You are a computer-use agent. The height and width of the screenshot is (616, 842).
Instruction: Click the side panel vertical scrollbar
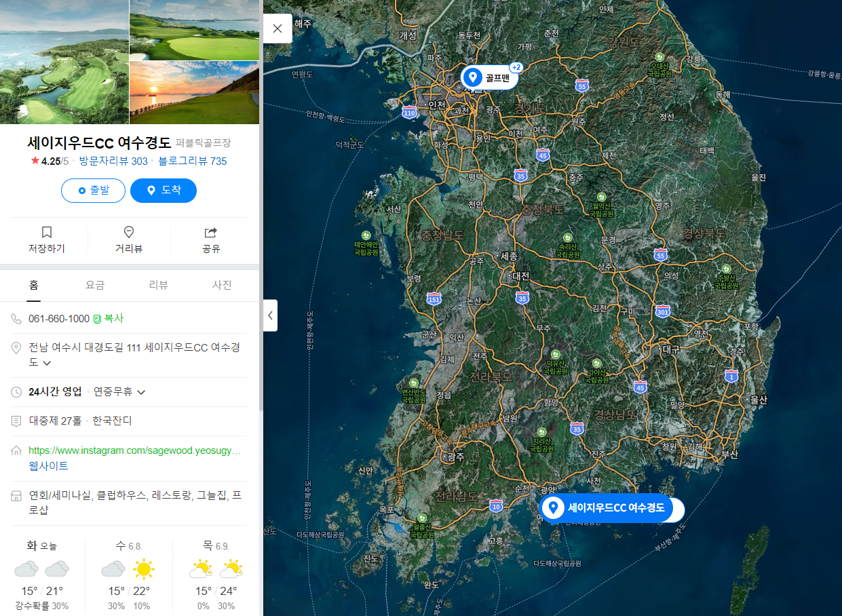click(261, 204)
